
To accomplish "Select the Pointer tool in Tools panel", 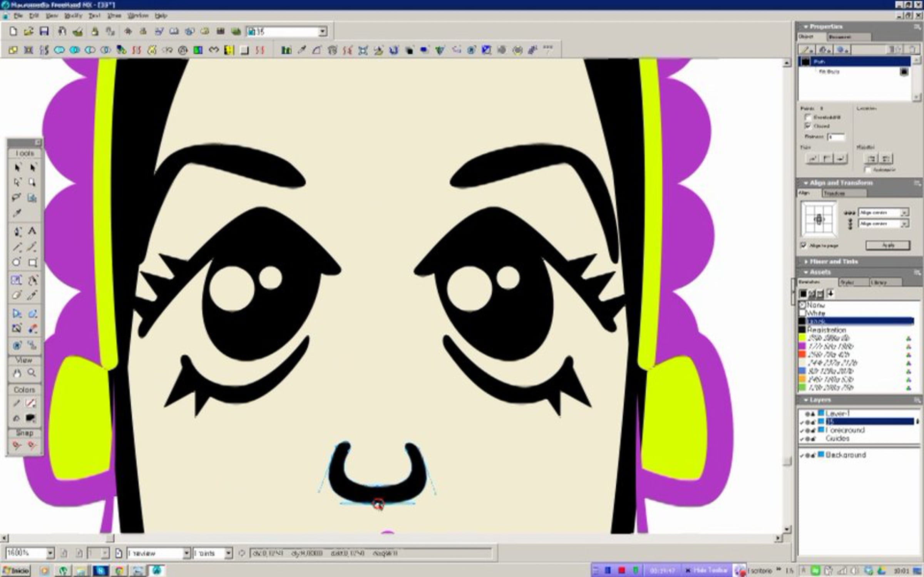I will (17, 168).
